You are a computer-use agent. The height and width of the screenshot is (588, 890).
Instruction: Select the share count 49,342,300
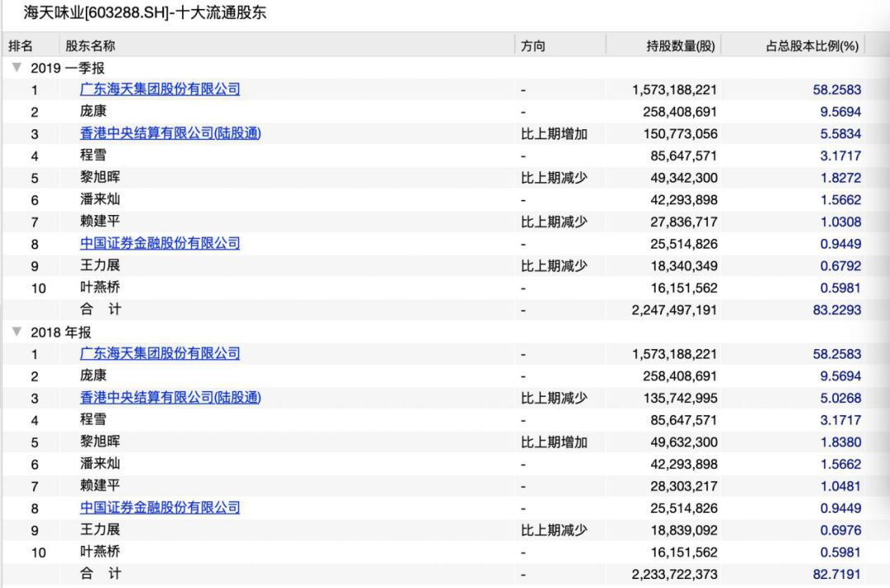[684, 178]
